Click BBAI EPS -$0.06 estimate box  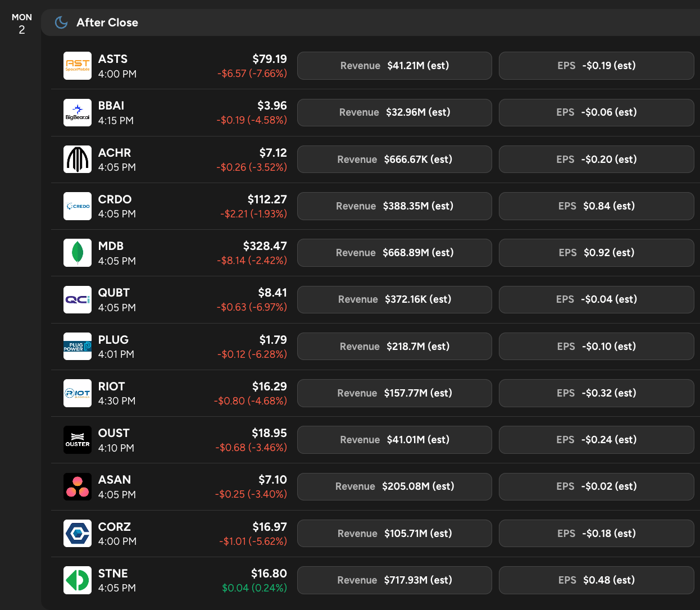[x=597, y=112]
